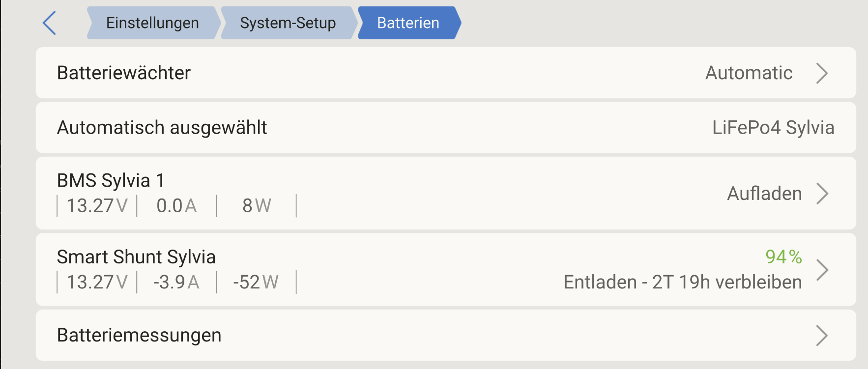This screenshot has width=868, height=369.
Task: Navigate to System-Setup breadcrumb
Action: [288, 23]
